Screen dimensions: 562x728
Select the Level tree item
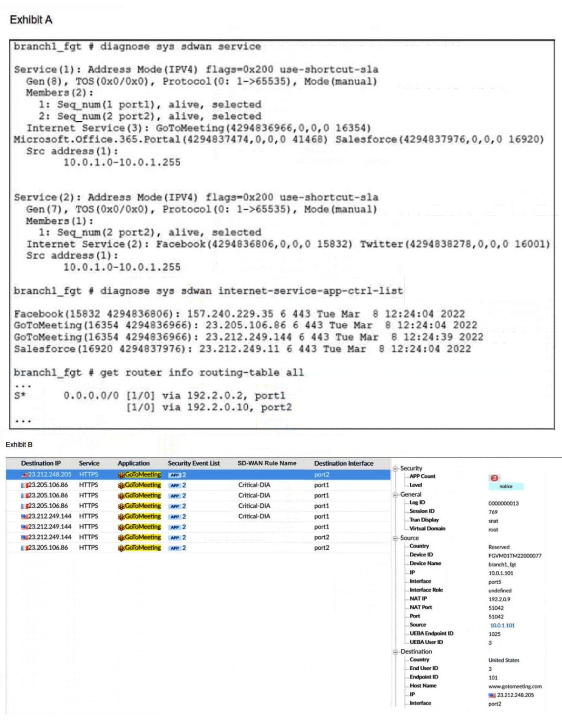click(x=416, y=485)
